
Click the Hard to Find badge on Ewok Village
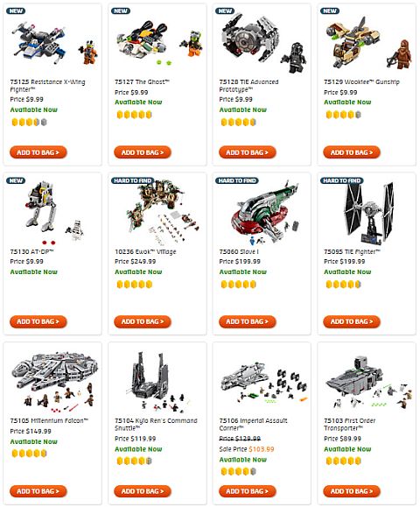(x=132, y=180)
